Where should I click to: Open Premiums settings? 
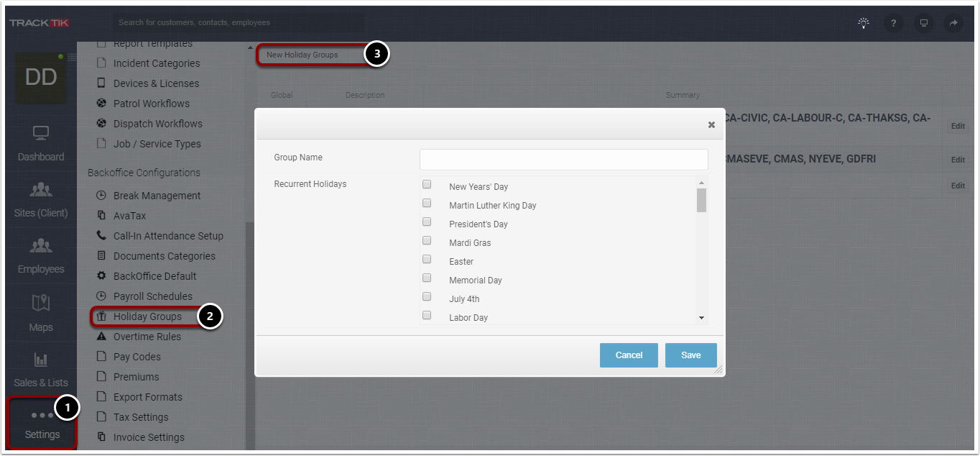point(137,377)
